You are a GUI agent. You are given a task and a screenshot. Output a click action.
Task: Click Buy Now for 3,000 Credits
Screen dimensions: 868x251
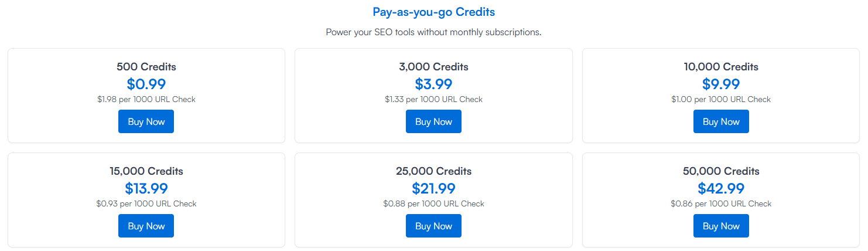click(x=433, y=121)
